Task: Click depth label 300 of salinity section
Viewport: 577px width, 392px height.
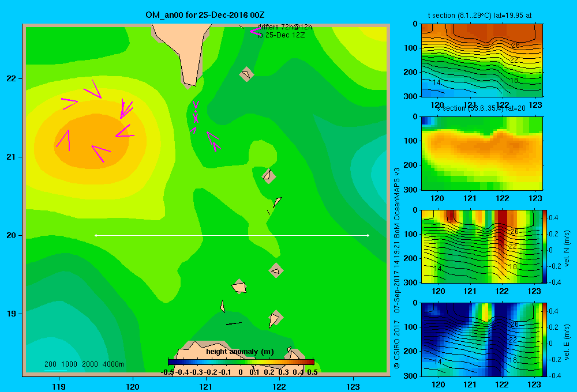Action: tap(410, 190)
